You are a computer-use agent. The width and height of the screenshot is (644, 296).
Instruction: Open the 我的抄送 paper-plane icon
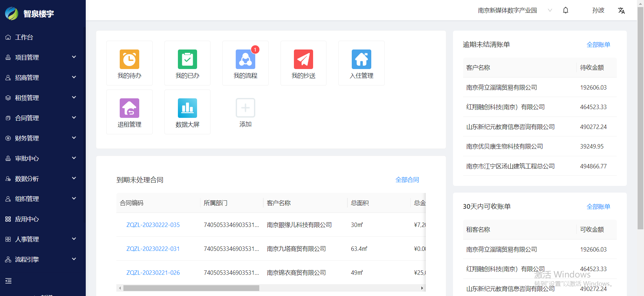pyautogui.click(x=303, y=59)
